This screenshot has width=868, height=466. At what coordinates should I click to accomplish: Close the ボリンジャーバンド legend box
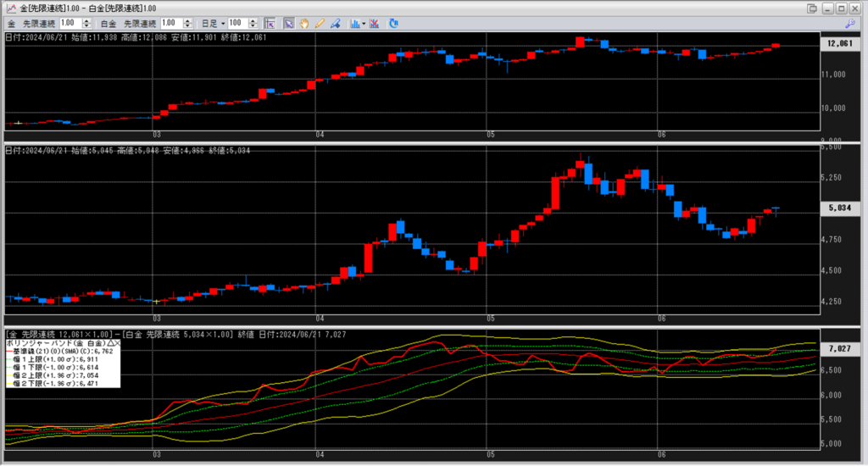point(116,342)
